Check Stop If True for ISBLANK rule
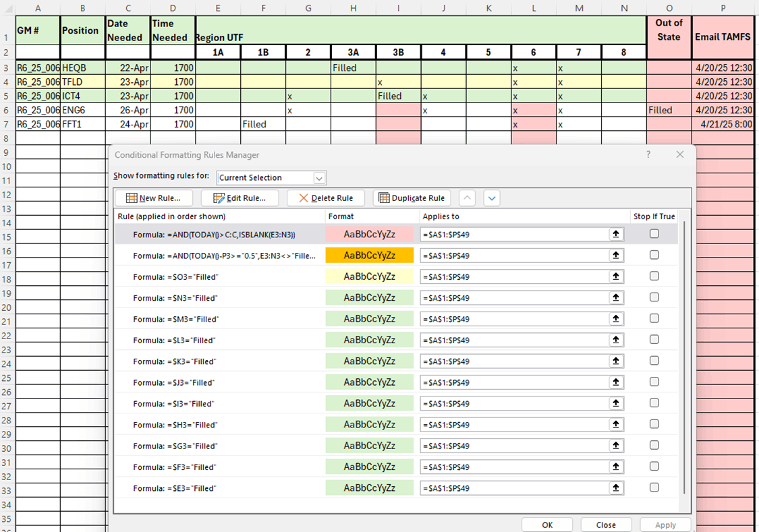759x532 pixels. tap(654, 233)
